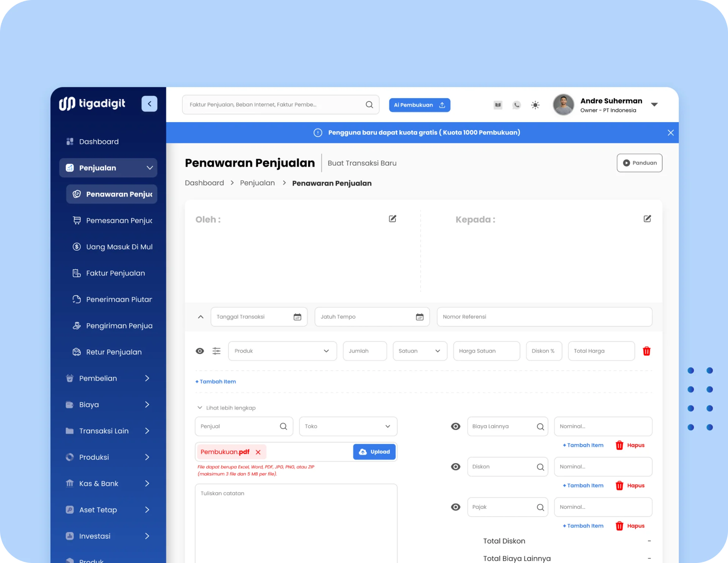The width and height of the screenshot is (728, 563).
Task: Click search icon in Biaya Lainnya field
Action: [540, 427]
